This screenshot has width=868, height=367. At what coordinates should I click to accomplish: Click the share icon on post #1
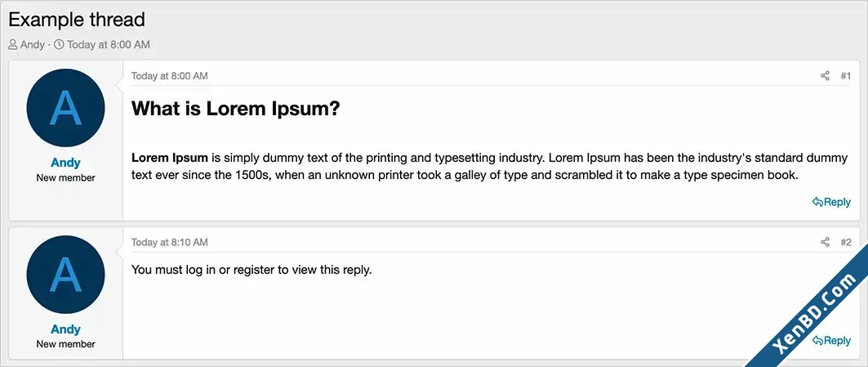click(825, 76)
